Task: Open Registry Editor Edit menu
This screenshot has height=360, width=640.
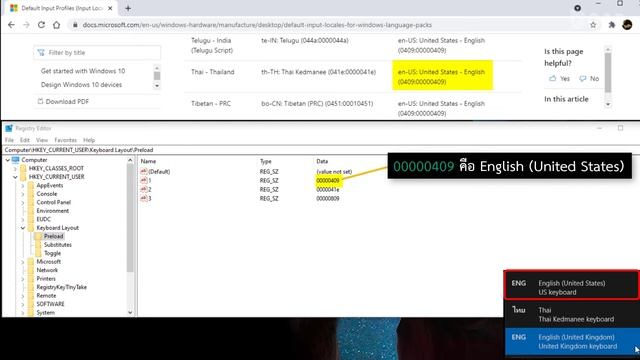Action: 25,140
